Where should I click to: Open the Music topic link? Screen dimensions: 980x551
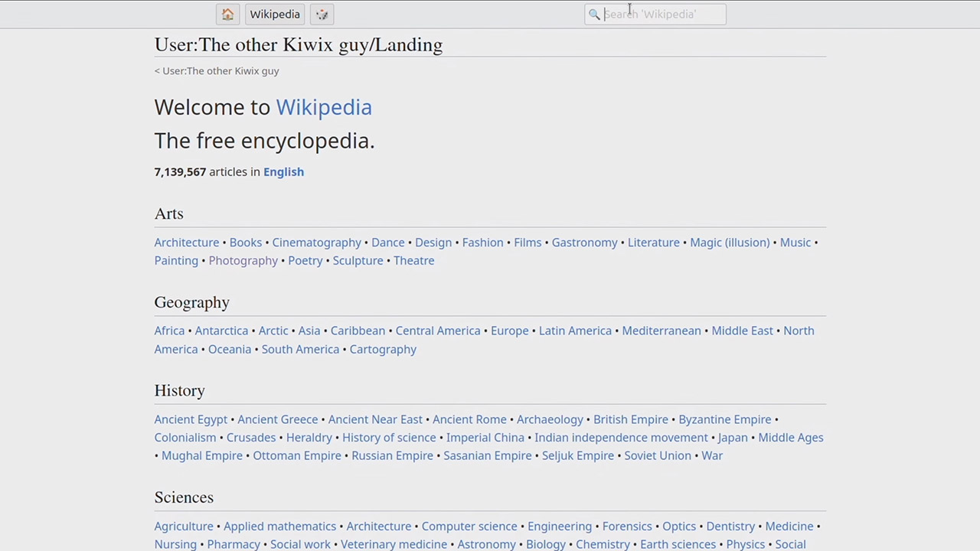(795, 242)
